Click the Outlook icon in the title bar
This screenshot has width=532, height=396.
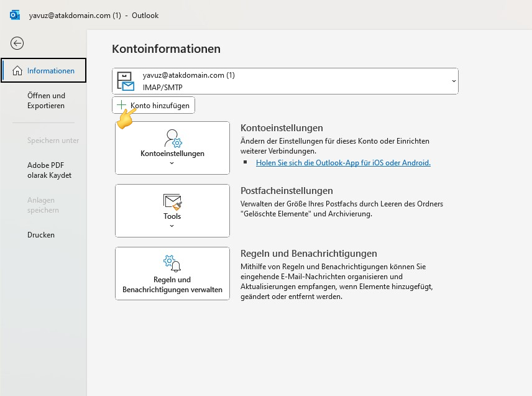[14, 15]
